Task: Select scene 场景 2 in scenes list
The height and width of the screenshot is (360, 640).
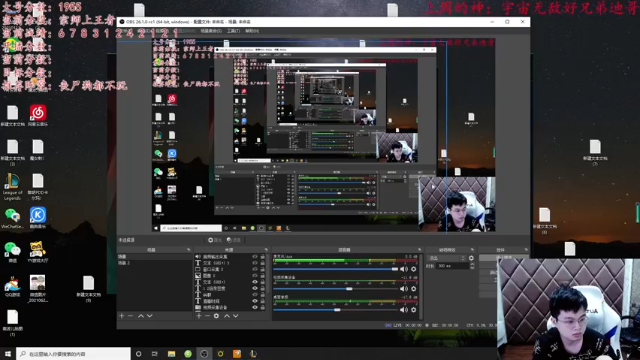Action: (x=154, y=263)
